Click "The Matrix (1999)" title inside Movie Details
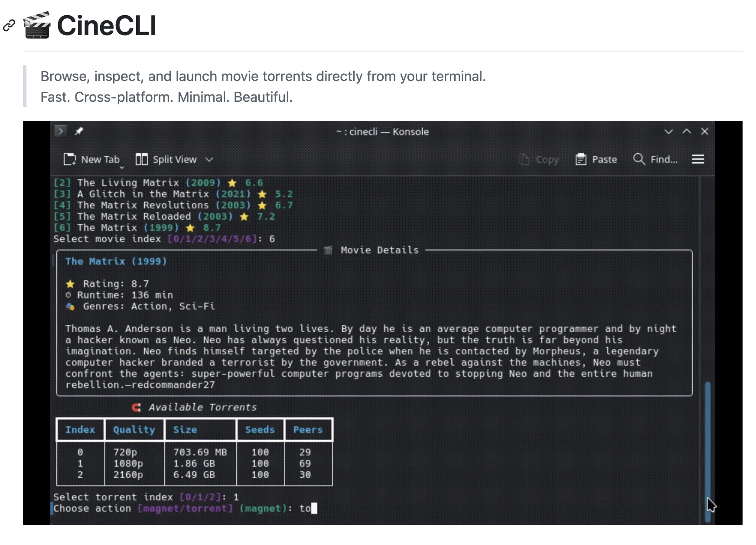This screenshot has width=756, height=545. click(x=116, y=261)
